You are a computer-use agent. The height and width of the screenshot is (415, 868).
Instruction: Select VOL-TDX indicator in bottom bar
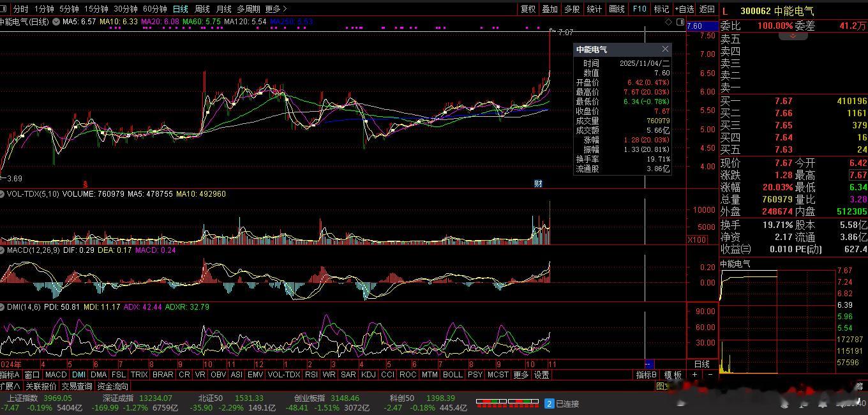(284, 375)
